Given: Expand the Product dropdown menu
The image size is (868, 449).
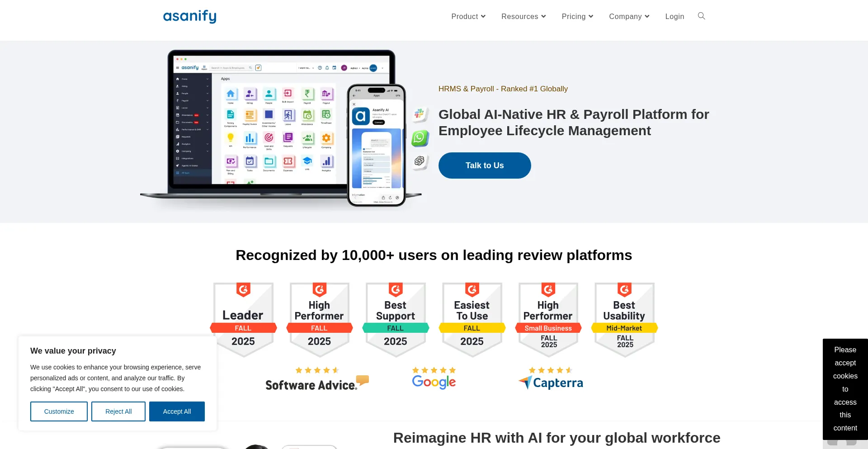Looking at the screenshot, I should (x=468, y=17).
